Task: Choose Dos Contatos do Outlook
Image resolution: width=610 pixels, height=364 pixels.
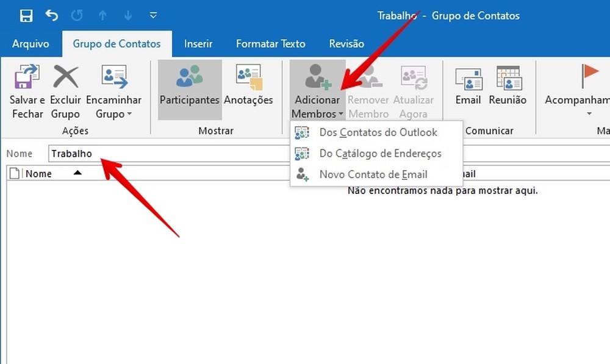Action: click(x=378, y=132)
